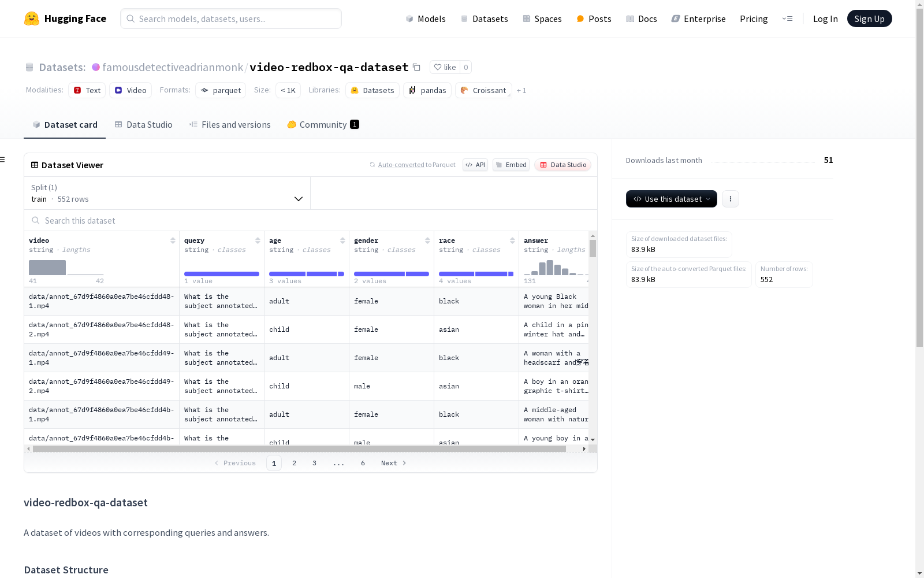Image resolution: width=924 pixels, height=578 pixels.
Task: Click the Sign Up button
Action: pyautogui.click(x=870, y=18)
